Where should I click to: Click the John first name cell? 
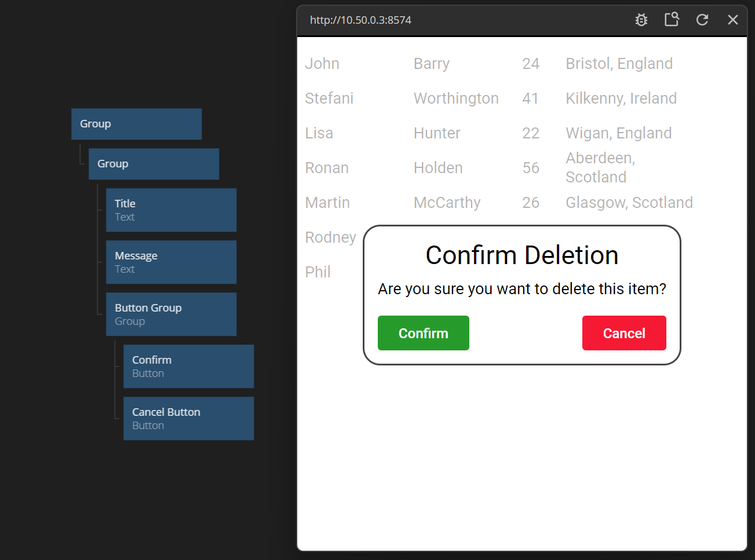(x=322, y=64)
